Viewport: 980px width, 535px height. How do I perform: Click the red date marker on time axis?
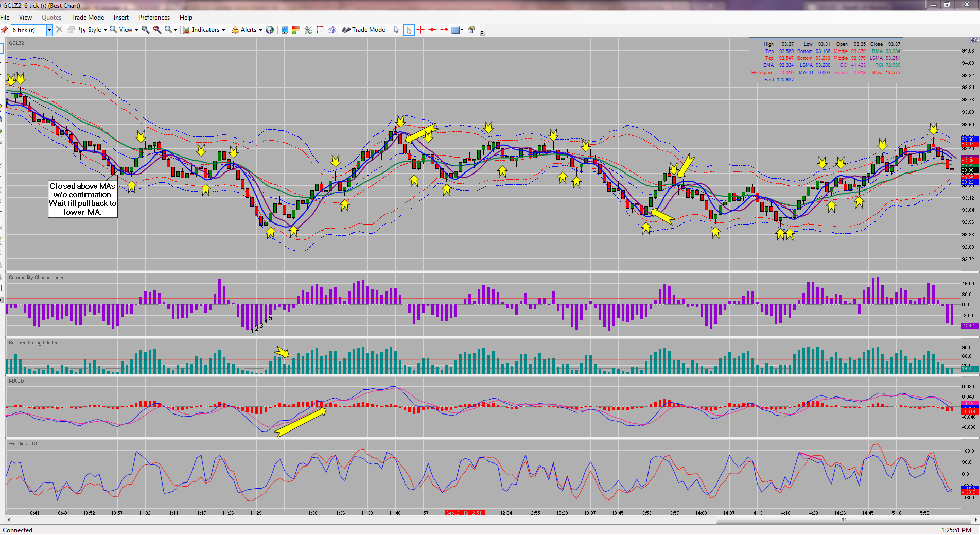pyautogui.click(x=464, y=513)
